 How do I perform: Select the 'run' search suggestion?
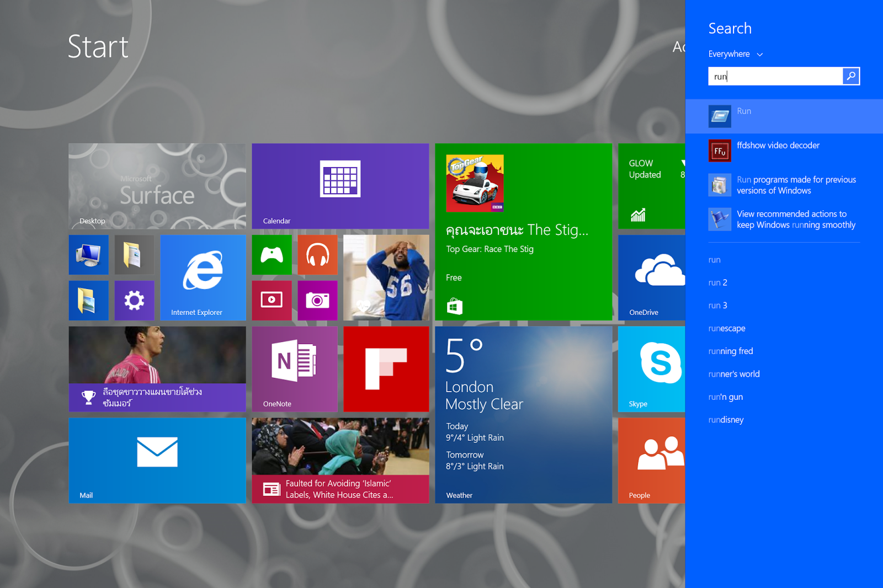click(x=715, y=260)
